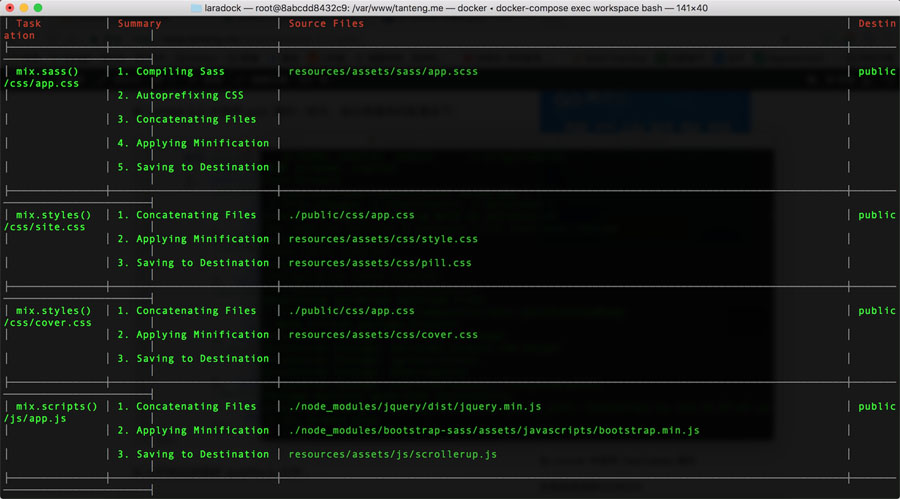Close the terminal window with red button

point(10,8)
